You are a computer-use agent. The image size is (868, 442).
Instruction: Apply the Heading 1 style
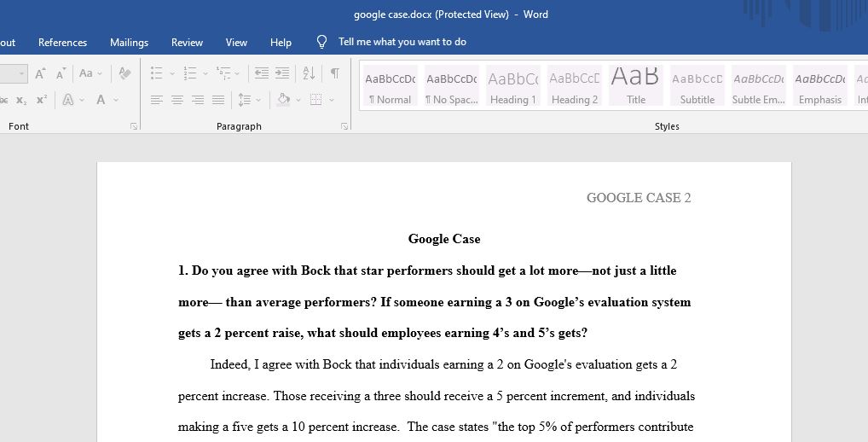pyautogui.click(x=513, y=85)
